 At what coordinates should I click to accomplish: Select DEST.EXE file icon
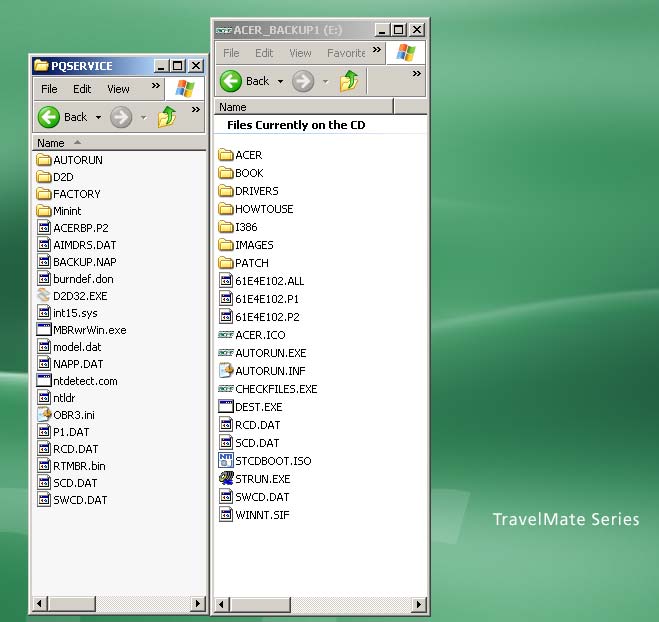click(x=226, y=407)
